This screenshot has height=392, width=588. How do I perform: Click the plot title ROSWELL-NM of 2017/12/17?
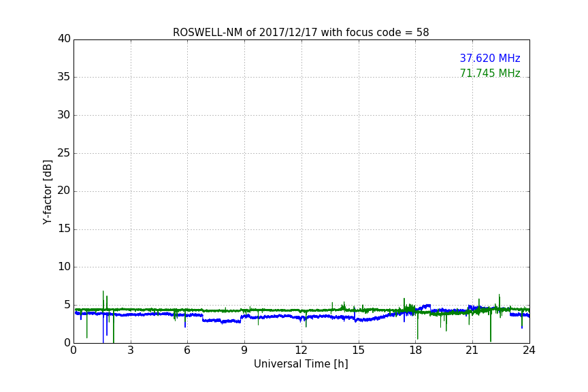tap(301, 33)
